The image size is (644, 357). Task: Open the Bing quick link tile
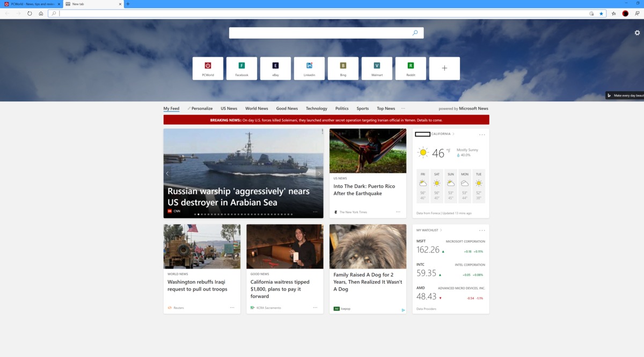click(343, 69)
